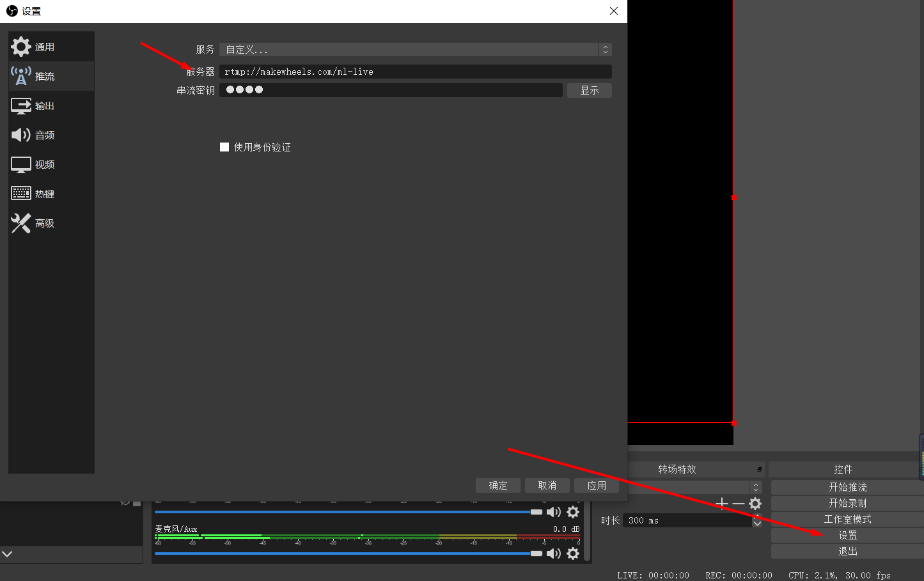
Task: Click the red source handle on preview edge
Action: click(733, 198)
